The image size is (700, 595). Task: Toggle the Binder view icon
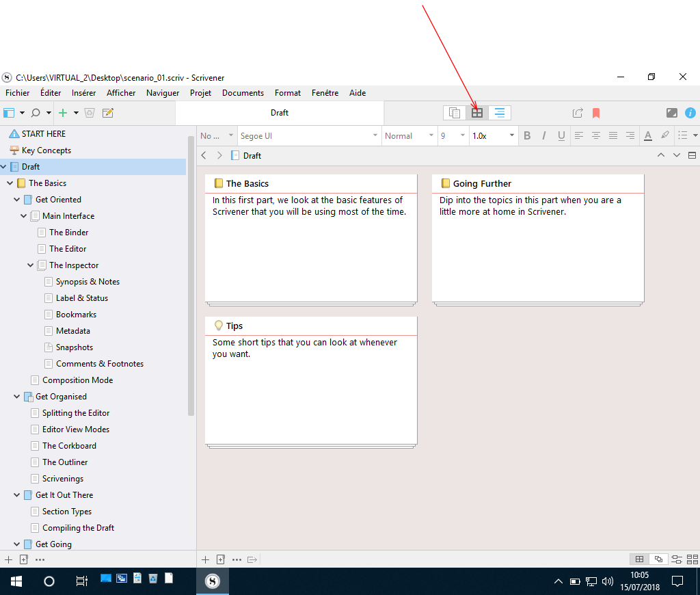(x=9, y=113)
